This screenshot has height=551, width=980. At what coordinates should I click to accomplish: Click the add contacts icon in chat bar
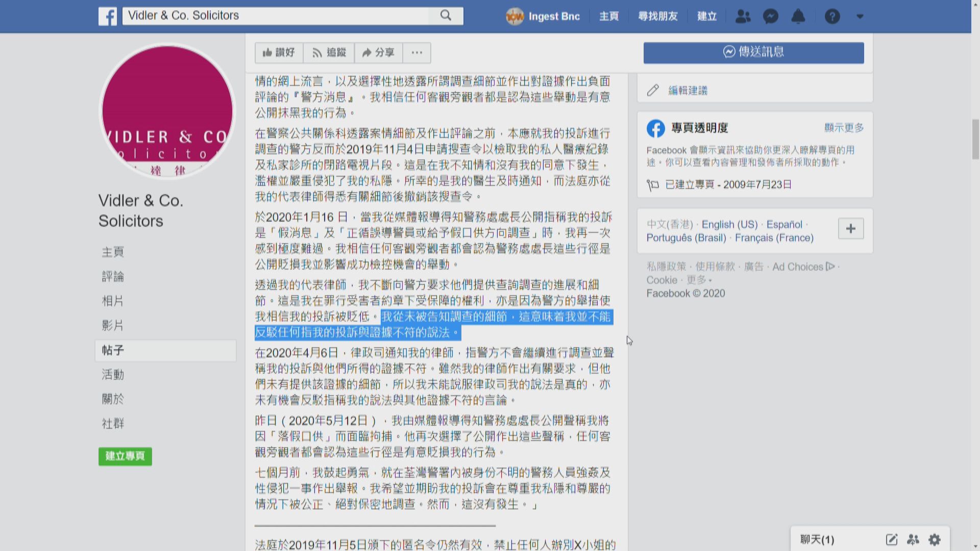pos(913,539)
